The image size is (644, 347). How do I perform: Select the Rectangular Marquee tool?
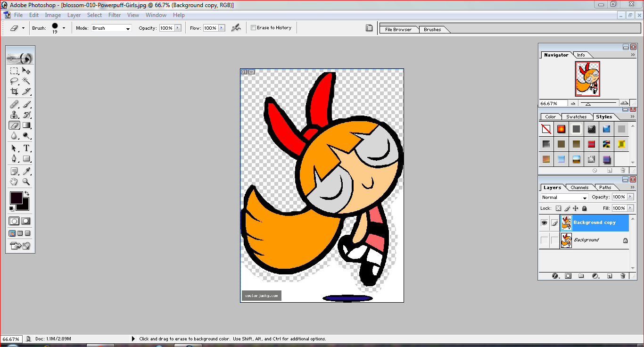pos(14,71)
